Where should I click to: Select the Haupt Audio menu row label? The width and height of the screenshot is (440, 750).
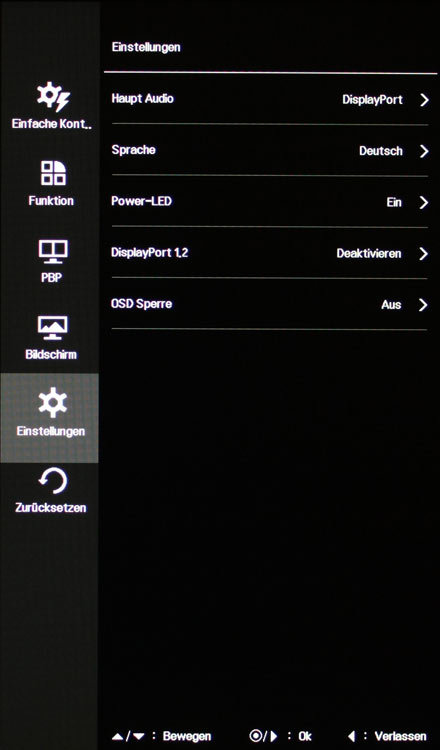(x=143, y=99)
